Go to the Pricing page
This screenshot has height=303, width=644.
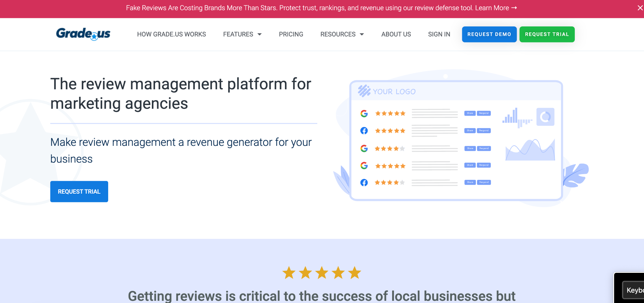click(291, 34)
